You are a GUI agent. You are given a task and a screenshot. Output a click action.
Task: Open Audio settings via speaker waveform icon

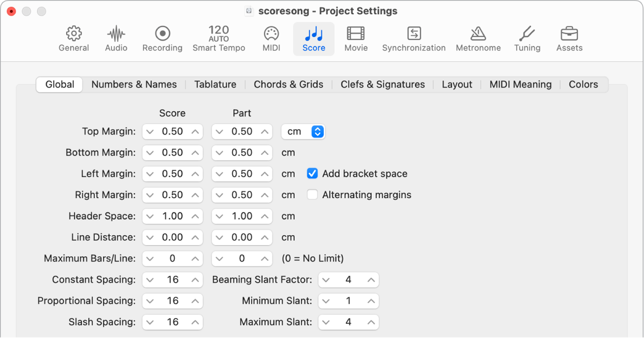(116, 37)
